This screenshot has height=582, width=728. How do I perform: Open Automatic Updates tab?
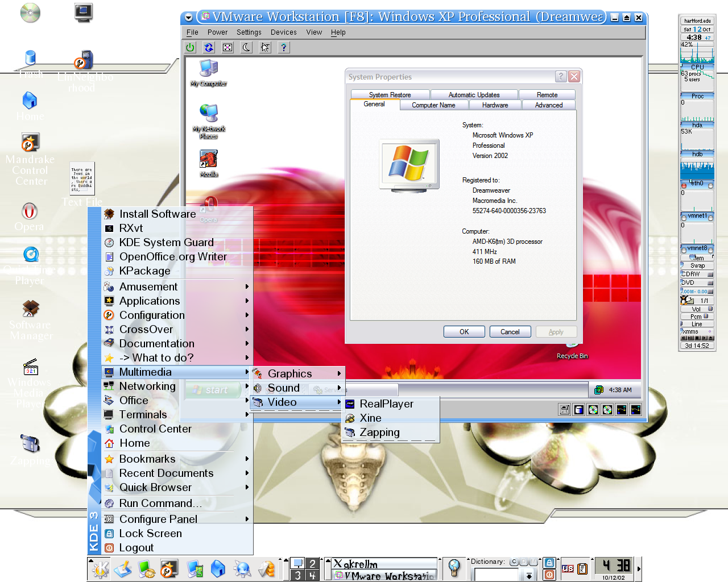pos(474,95)
